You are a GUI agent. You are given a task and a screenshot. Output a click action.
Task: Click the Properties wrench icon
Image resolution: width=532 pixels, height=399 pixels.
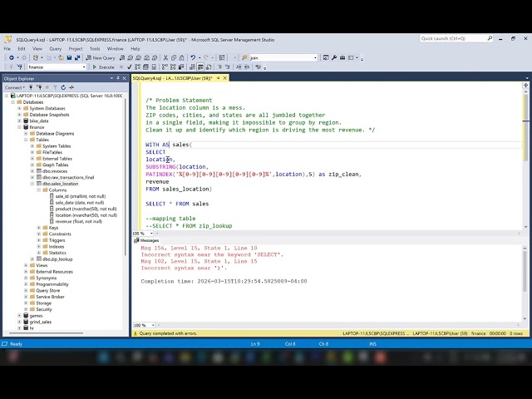click(334, 57)
